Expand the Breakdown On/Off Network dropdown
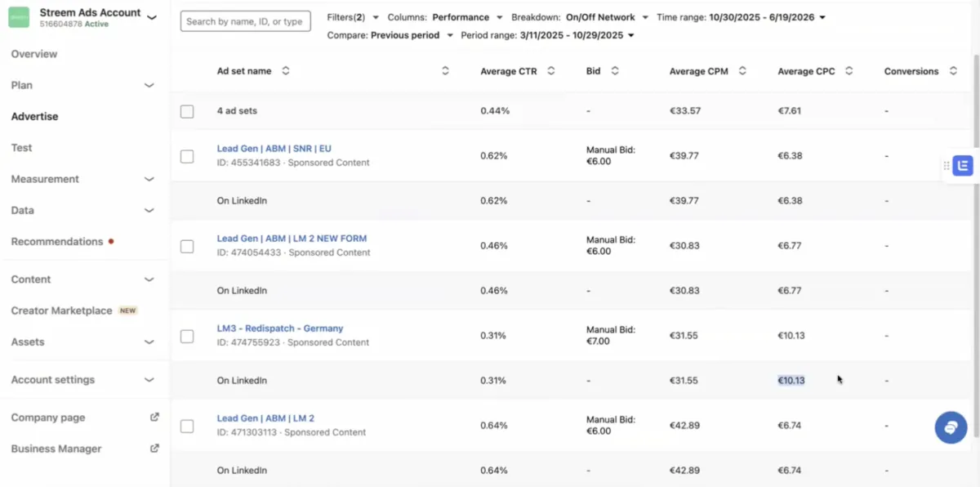The height and width of the screenshot is (487, 980). click(x=580, y=17)
